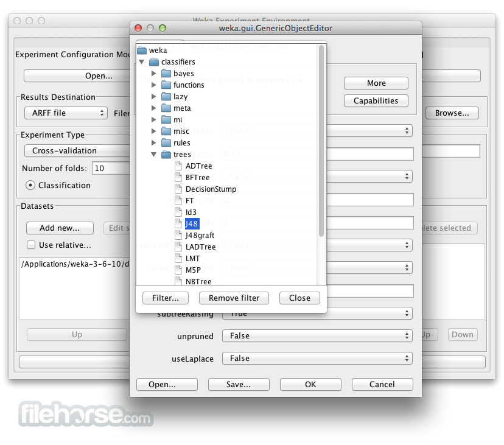Screen dimensions: 504x445
Task: Select J48graft in the tree
Action: 200,236
